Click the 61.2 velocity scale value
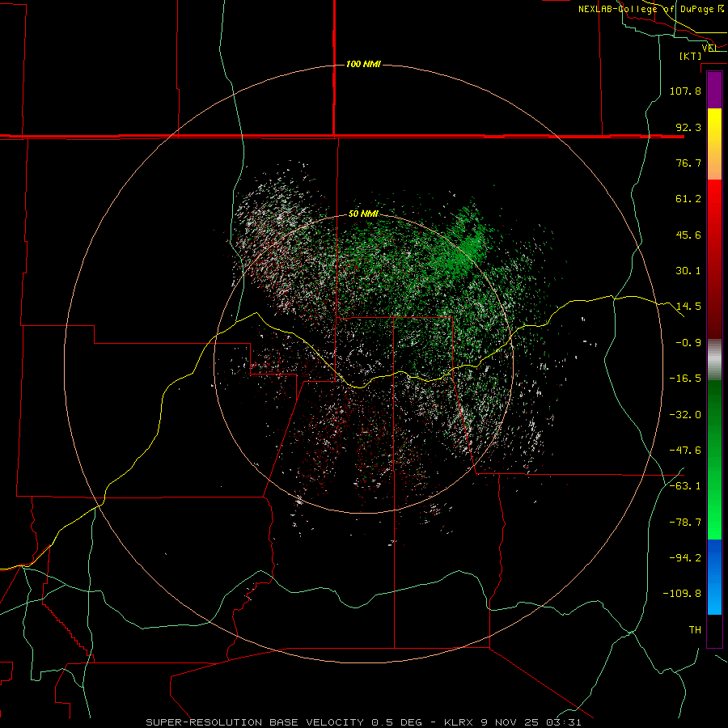Viewport: 728px width, 728px height. pos(688,199)
